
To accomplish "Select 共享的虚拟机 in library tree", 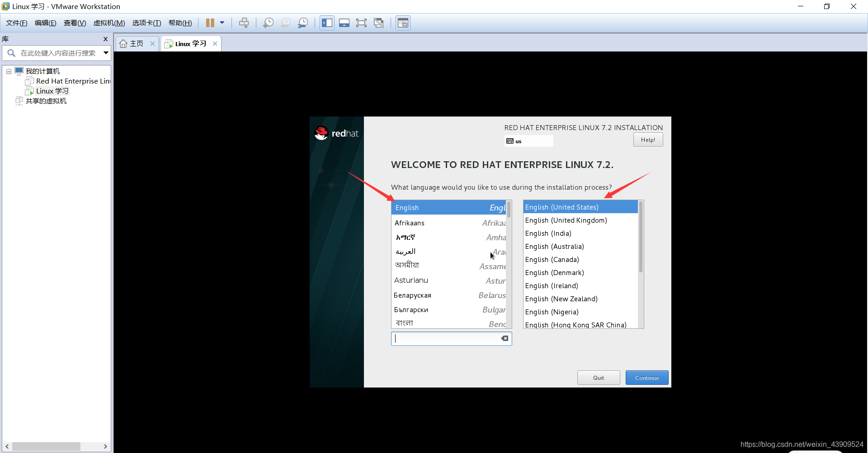I will coord(41,101).
